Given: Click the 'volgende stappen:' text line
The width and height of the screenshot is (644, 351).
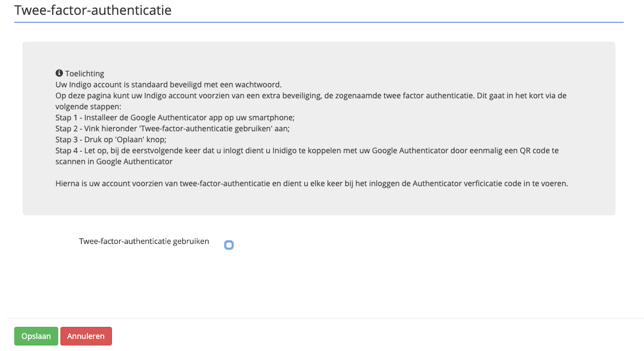Looking at the screenshot, I should tap(88, 107).
